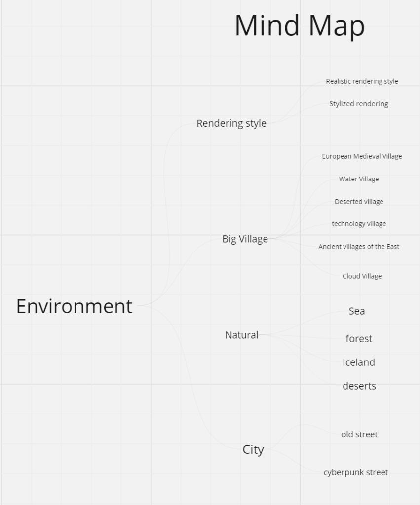Click the Deserted village node
The height and width of the screenshot is (505, 420).
pos(359,202)
